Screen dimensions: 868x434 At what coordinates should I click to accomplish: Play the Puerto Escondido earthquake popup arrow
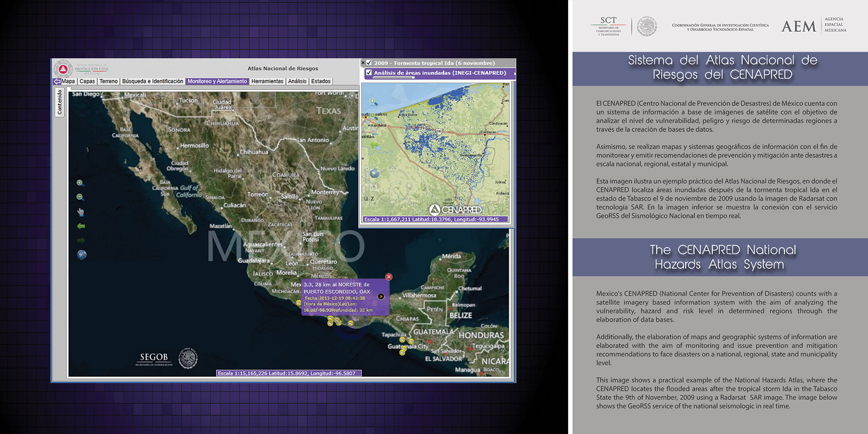click(x=381, y=296)
